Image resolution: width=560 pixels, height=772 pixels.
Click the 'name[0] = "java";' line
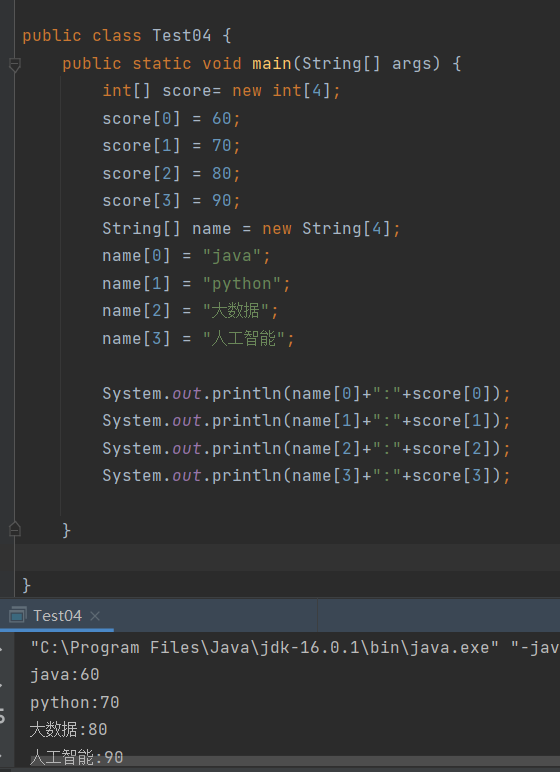point(186,256)
